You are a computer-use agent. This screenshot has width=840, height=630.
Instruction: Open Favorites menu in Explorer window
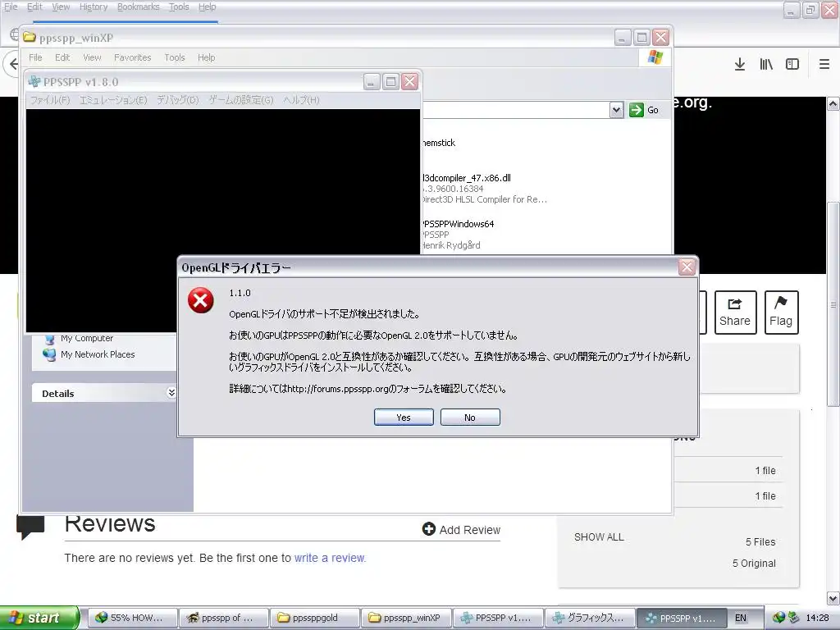point(132,57)
